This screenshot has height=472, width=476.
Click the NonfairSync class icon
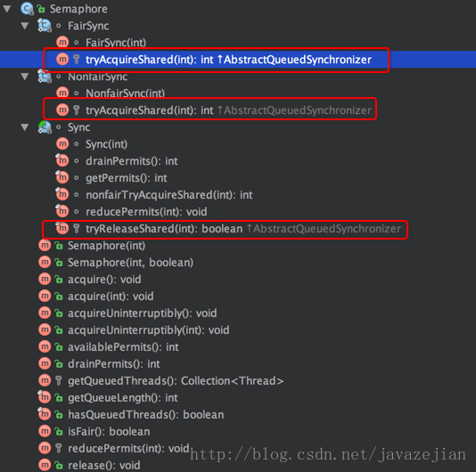(45, 77)
